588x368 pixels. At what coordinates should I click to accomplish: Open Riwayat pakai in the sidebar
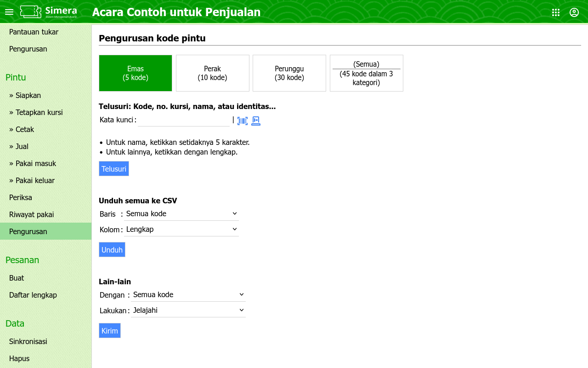coord(46,215)
